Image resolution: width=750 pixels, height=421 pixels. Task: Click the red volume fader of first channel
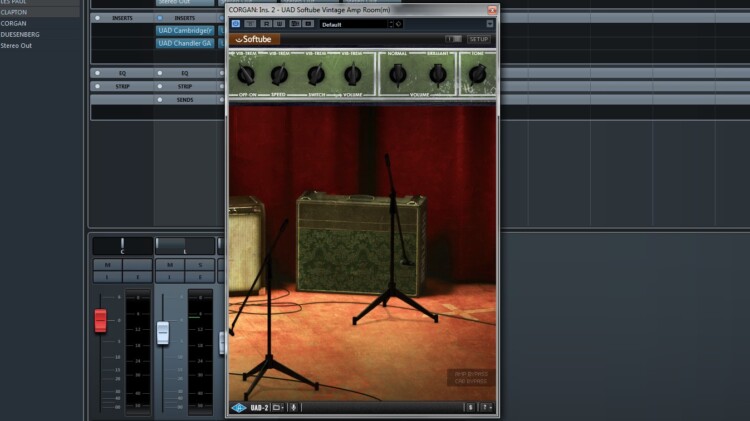coord(100,321)
